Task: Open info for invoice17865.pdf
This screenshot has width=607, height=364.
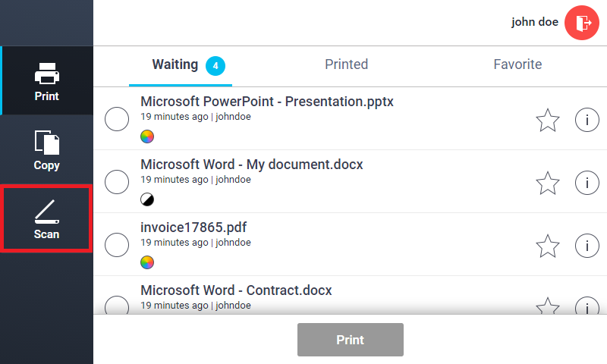Action: pos(587,246)
